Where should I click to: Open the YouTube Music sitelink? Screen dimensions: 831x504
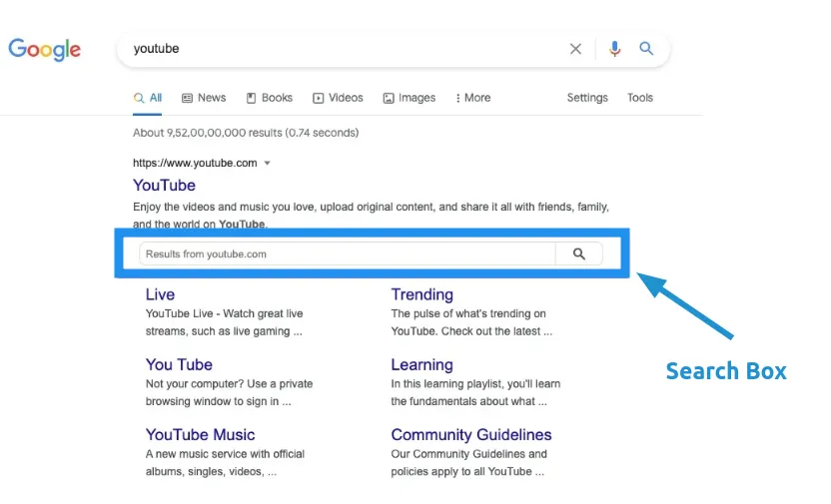201,435
